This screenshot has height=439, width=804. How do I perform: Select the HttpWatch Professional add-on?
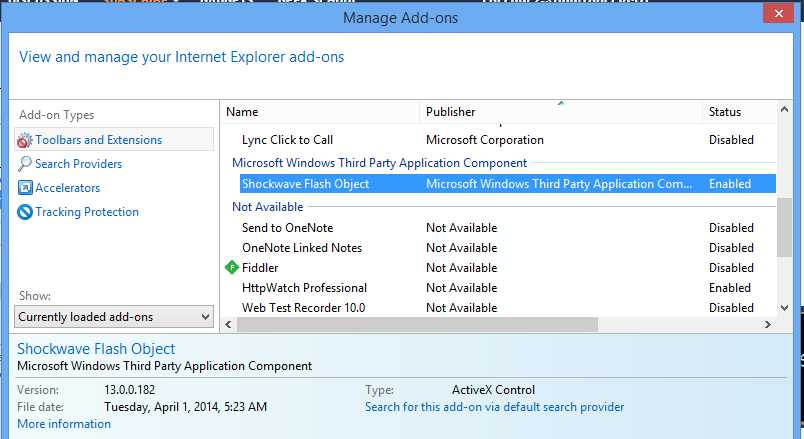pyautogui.click(x=304, y=288)
